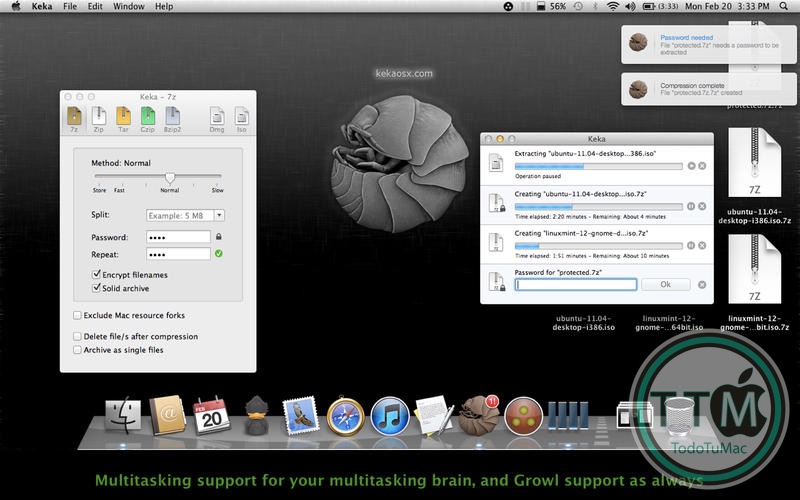Select the Dmg format icon
This screenshot has height=500, width=800.
(217, 119)
